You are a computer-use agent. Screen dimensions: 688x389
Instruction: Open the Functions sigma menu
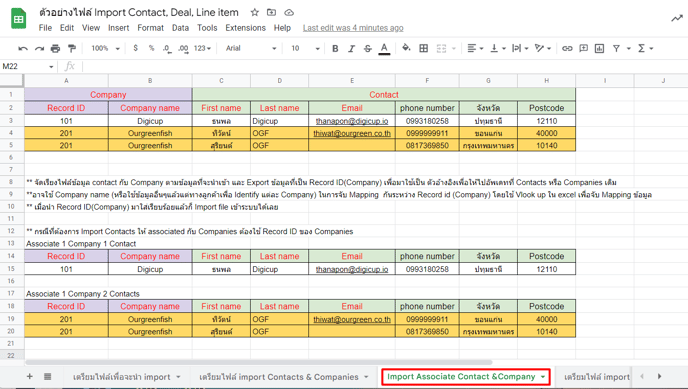pos(645,48)
